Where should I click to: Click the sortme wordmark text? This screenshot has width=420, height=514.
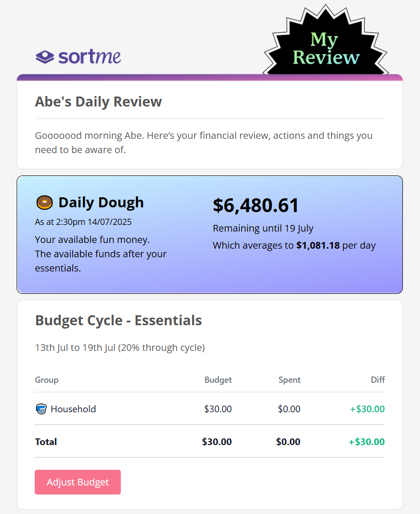(x=89, y=57)
